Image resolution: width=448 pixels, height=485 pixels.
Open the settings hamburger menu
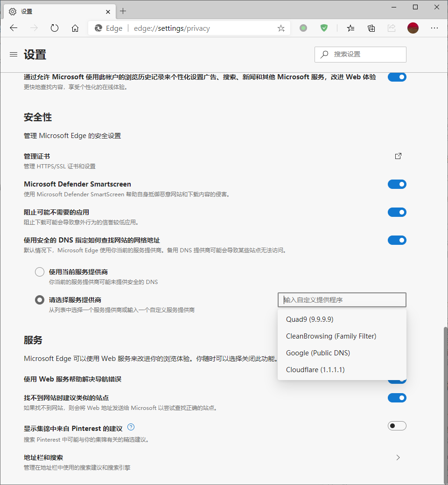[14, 55]
